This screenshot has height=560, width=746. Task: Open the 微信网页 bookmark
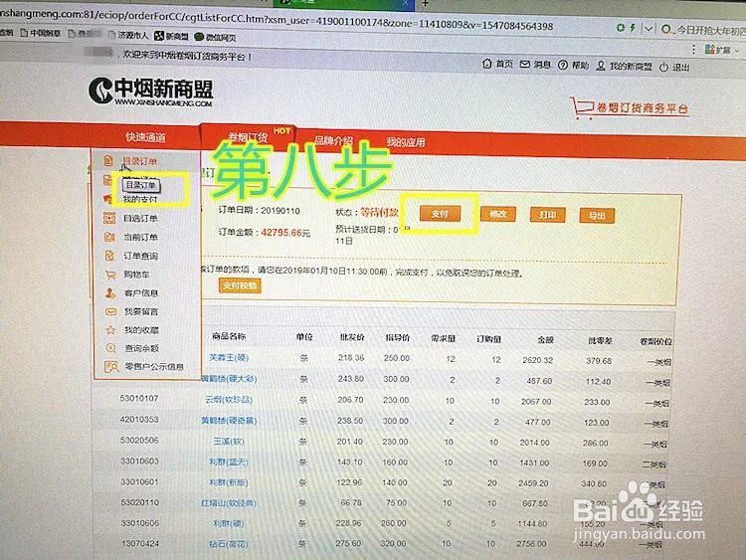tap(215, 37)
